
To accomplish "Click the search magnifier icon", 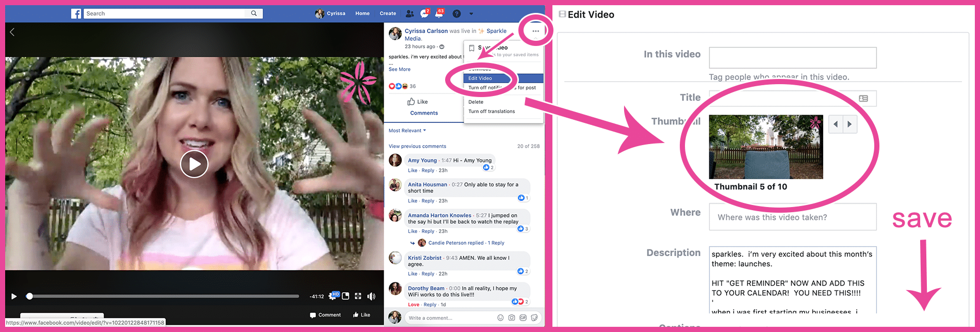I will pos(254,13).
